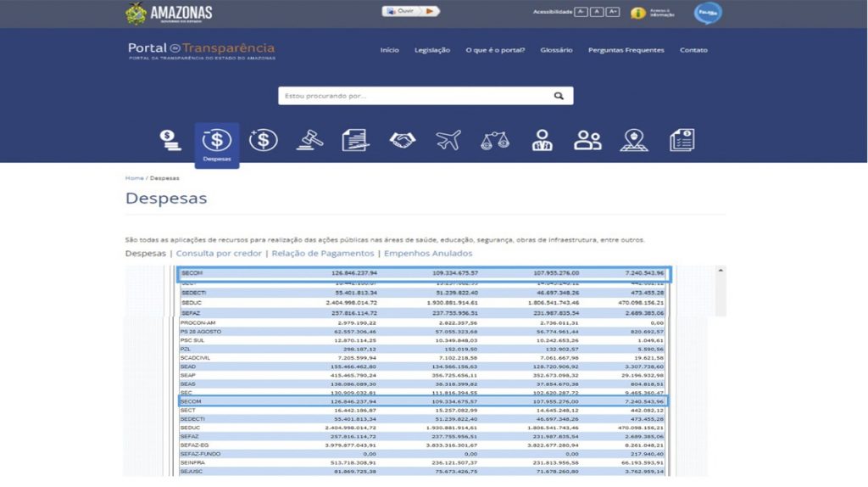Go to Perguntas Frequentes page

[626, 50]
